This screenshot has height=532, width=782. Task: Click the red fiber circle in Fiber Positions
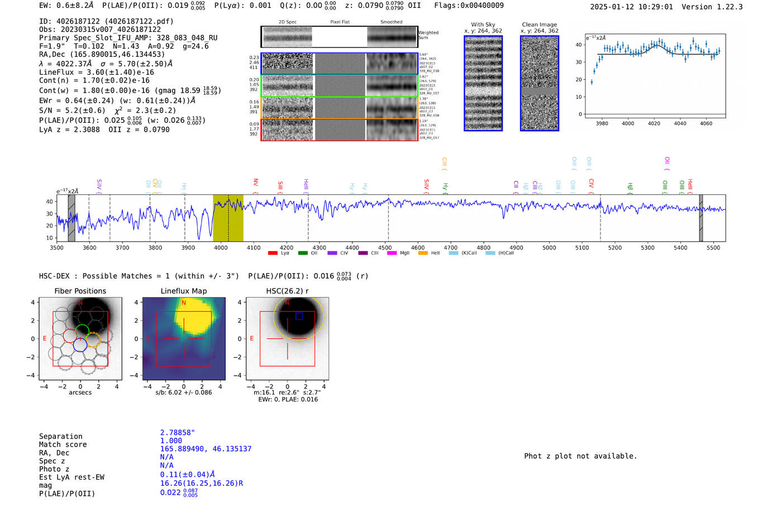click(x=70, y=336)
